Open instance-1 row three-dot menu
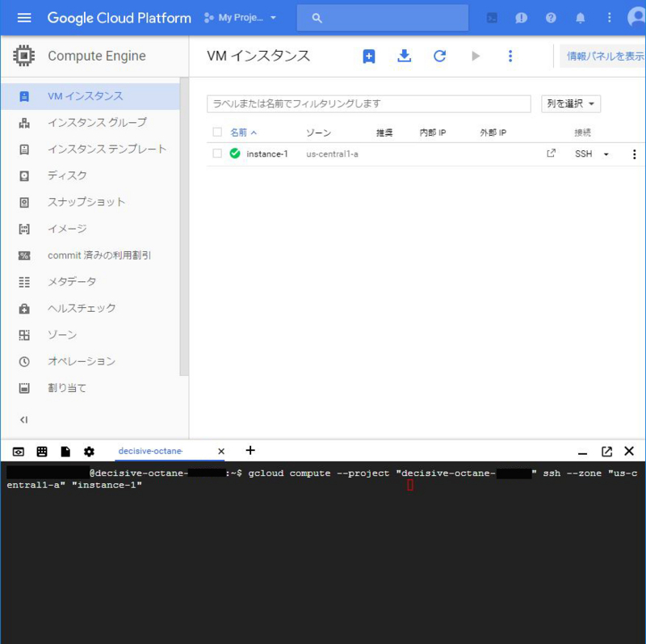The image size is (646, 644). tap(634, 154)
